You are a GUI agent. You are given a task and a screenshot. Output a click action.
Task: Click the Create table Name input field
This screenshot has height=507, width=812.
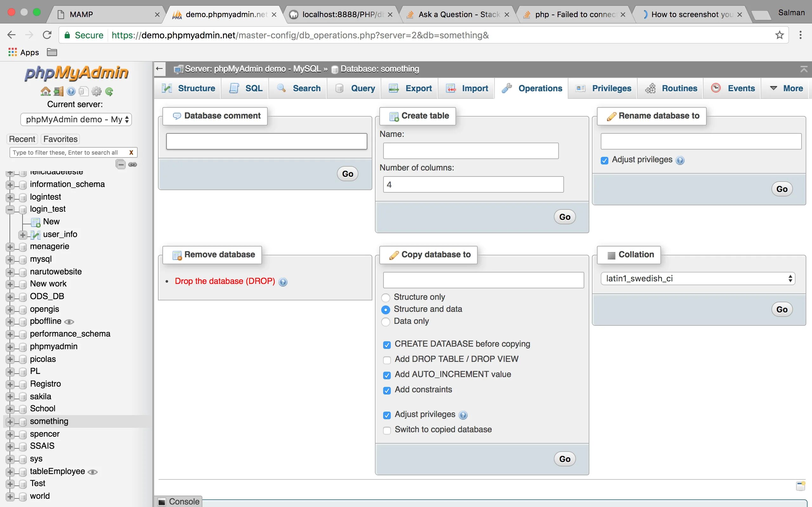pos(470,151)
